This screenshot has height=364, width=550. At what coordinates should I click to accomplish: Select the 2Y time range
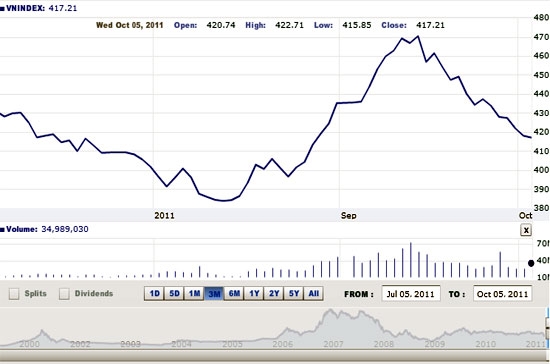(274, 294)
